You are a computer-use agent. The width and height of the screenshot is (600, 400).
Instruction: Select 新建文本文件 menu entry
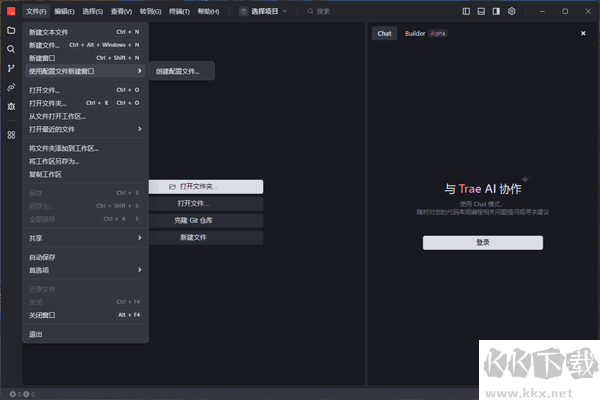pos(85,32)
